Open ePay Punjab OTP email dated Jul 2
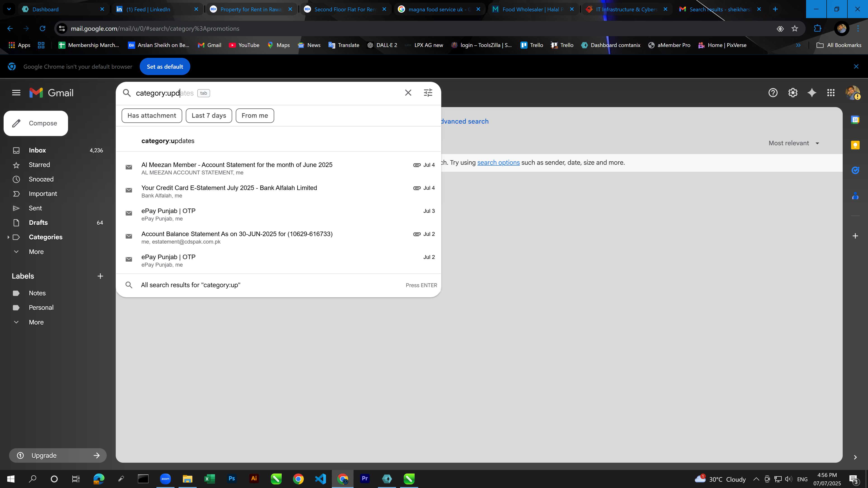 278,260
